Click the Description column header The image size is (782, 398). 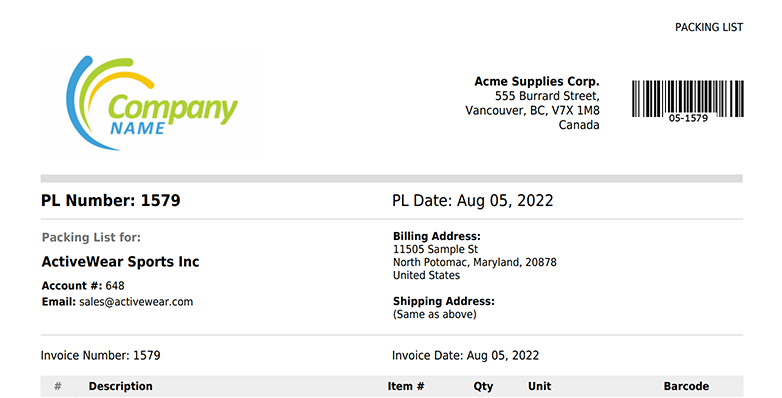[x=121, y=386]
